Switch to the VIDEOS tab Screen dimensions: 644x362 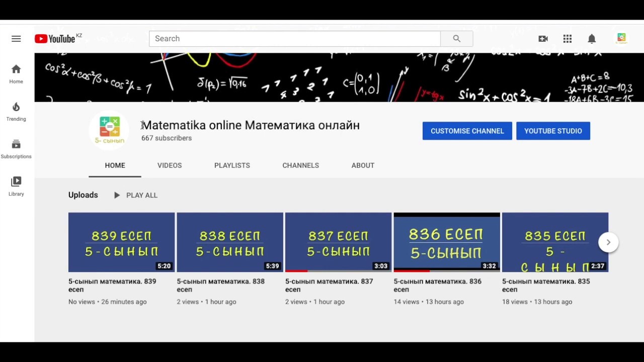click(x=169, y=165)
